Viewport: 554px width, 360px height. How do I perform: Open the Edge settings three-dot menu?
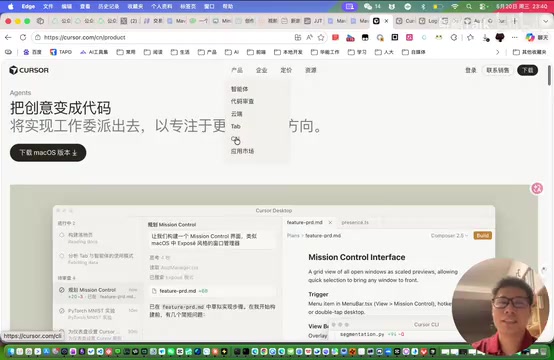(514, 37)
